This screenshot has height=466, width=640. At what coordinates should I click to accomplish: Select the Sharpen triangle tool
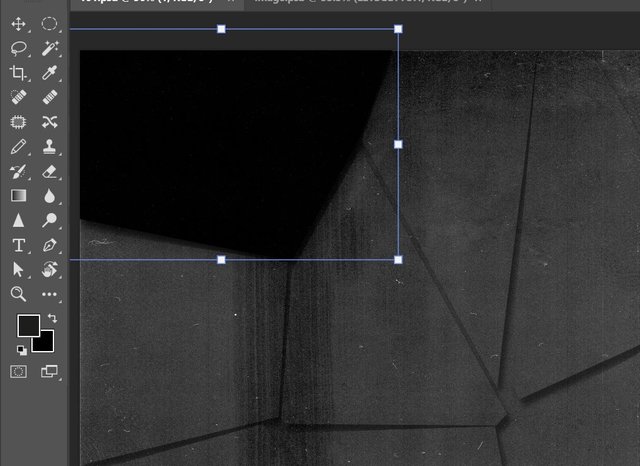[x=18, y=220]
